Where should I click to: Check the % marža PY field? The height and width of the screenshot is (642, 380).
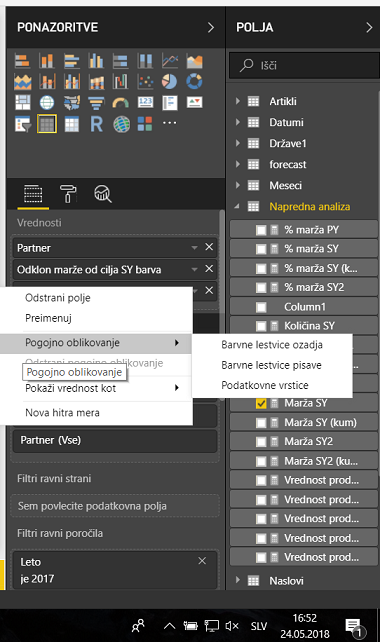[x=261, y=230]
